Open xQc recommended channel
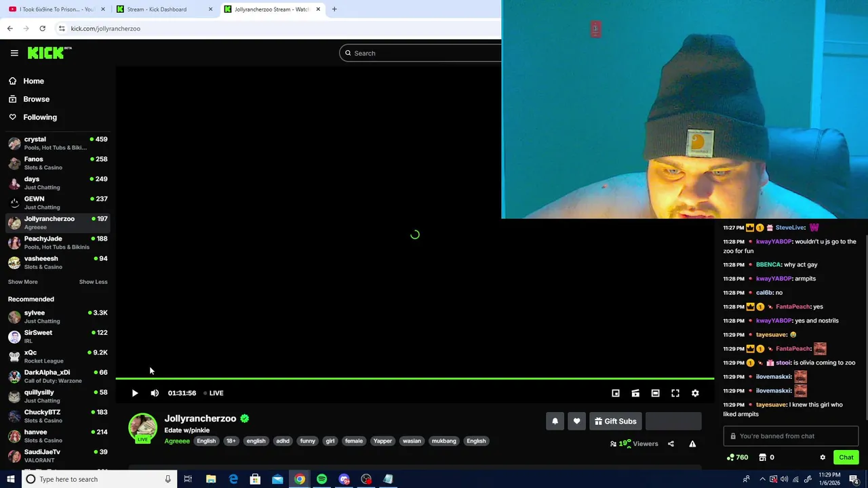868x488 pixels. 58,357
